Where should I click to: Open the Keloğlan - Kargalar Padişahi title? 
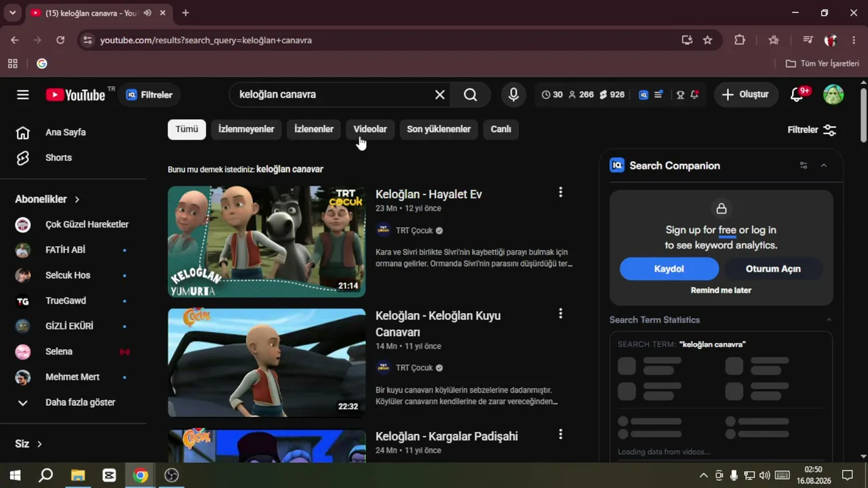coord(447,436)
